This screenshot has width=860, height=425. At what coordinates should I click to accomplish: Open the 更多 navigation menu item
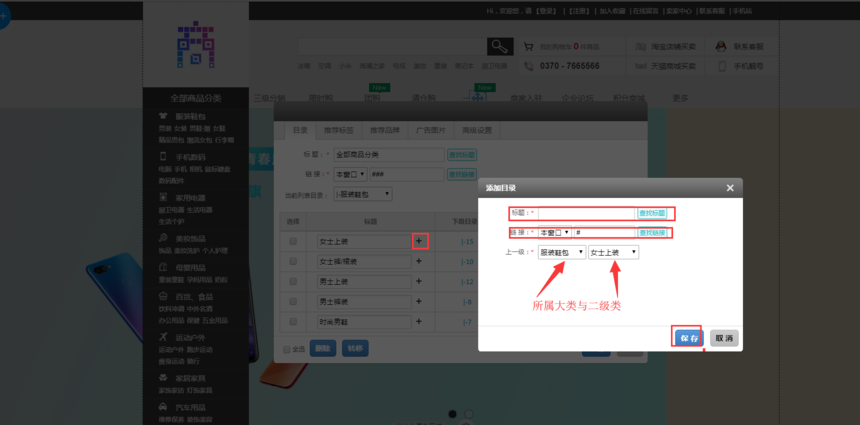tap(680, 98)
